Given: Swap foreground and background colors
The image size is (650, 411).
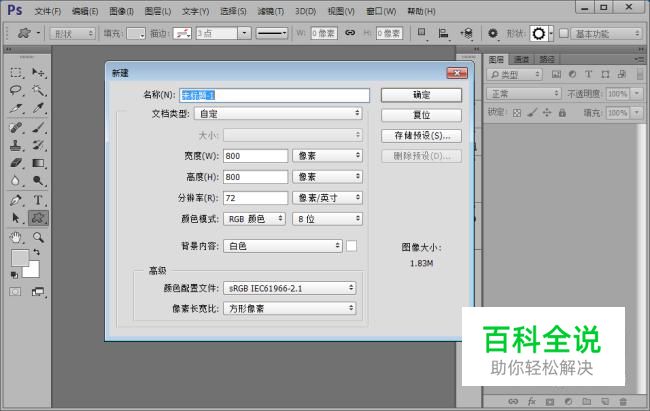Looking at the screenshot, I should tap(36, 252).
